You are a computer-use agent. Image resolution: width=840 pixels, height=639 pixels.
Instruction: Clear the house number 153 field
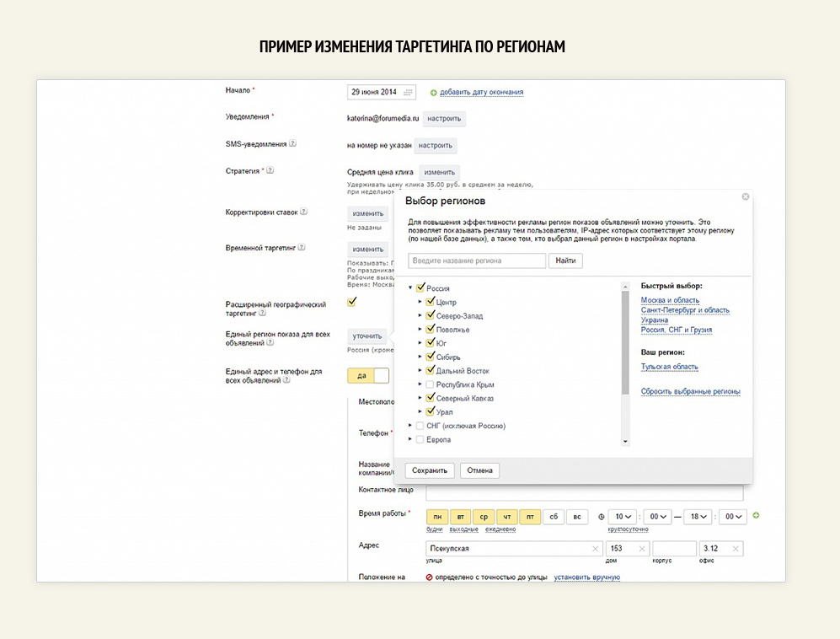(642, 549)
